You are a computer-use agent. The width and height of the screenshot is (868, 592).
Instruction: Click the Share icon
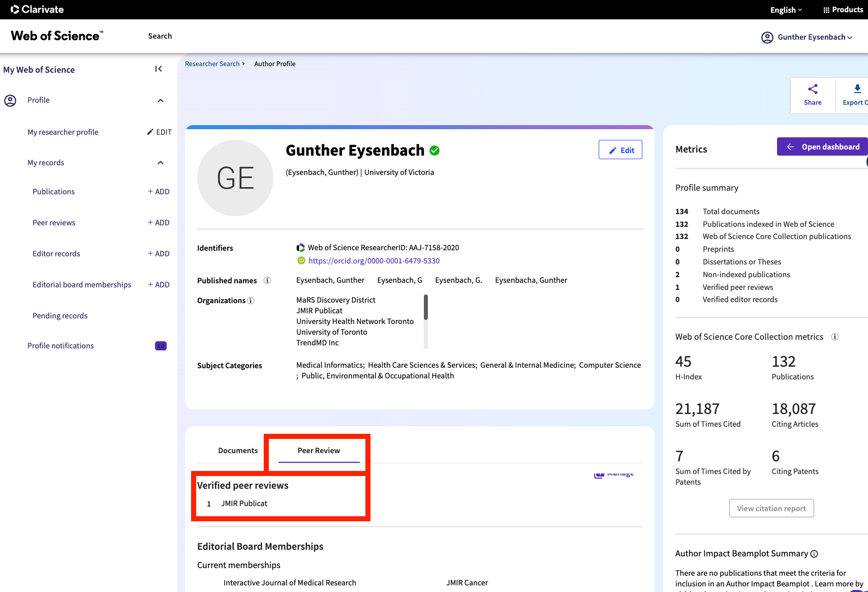pos(813,90)
